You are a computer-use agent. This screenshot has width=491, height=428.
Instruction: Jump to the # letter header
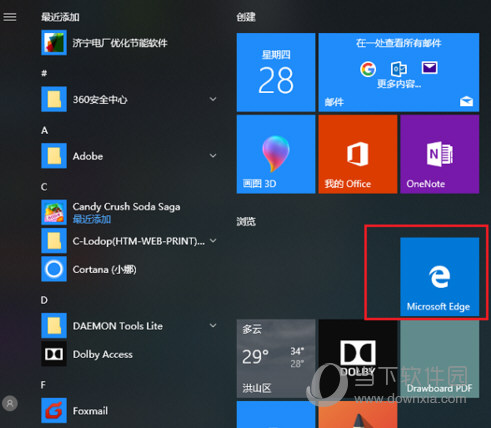point(44,73)
